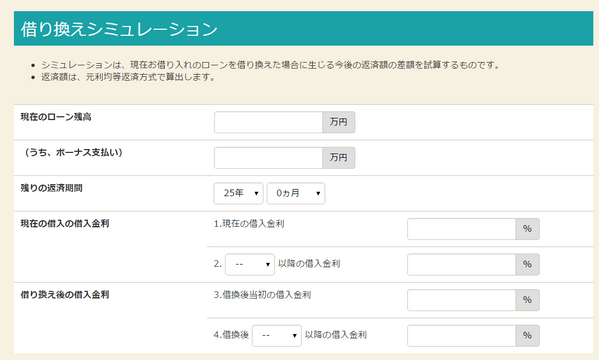This screenshot has width=599, height=360.
Task: Click the note starting シミュレーションは、現在お借り入れ
Action: (271, 65)
